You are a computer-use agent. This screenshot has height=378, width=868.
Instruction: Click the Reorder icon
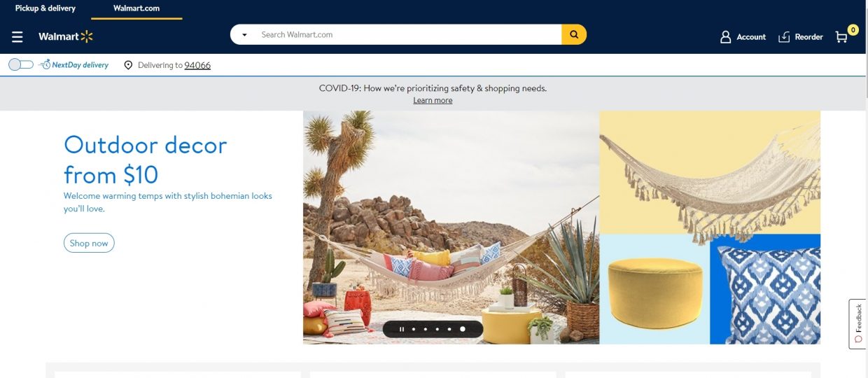[784, 37]
